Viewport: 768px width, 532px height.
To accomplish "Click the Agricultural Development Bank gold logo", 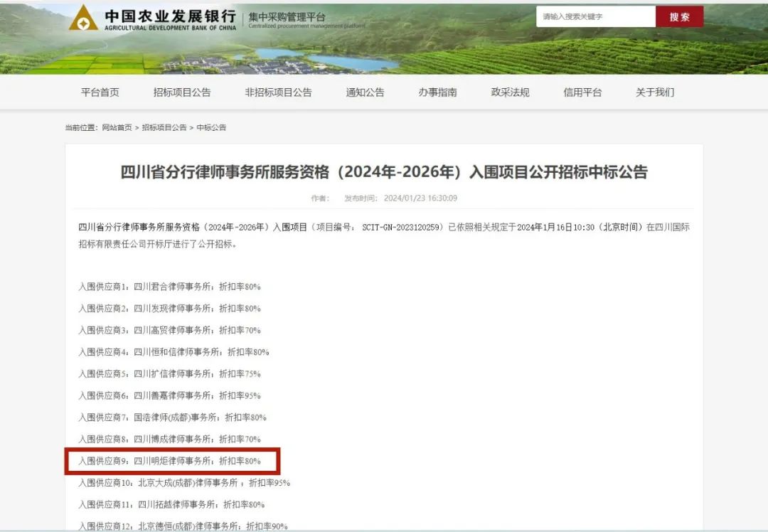I will pyautogui.click(x=83, y=18).
